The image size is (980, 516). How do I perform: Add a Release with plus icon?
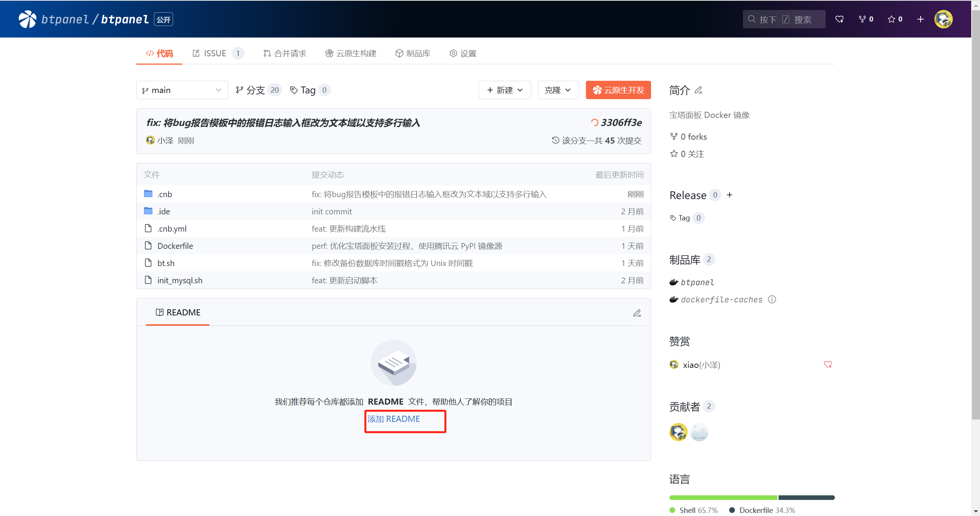730,195
